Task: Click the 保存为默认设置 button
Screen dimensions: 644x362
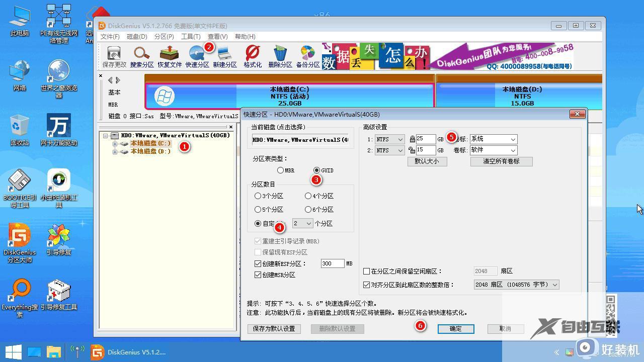Action: (x=274, y=329)
